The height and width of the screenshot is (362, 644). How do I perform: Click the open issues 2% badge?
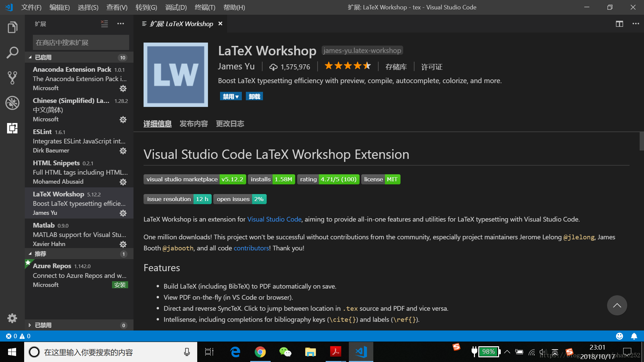point(240,199)
